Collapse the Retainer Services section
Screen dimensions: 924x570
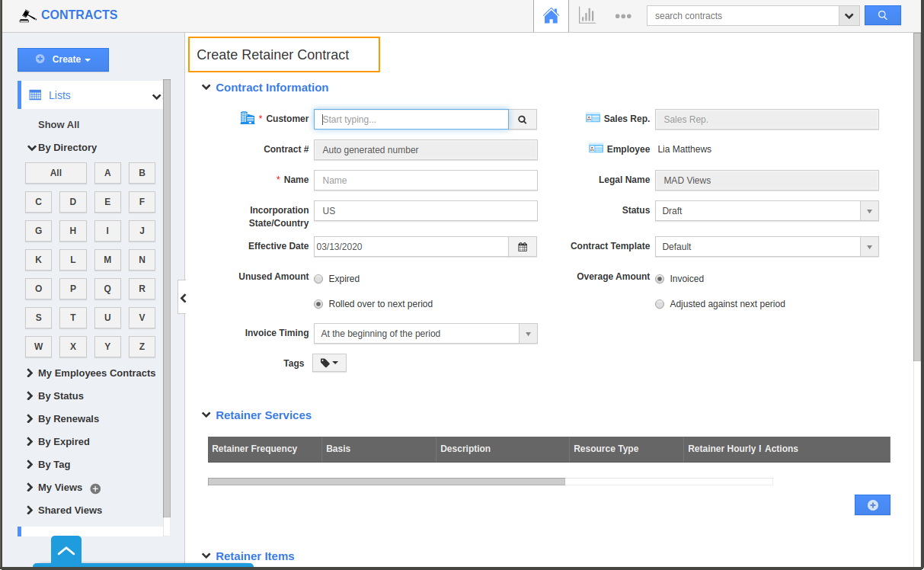tap(206, 415)
